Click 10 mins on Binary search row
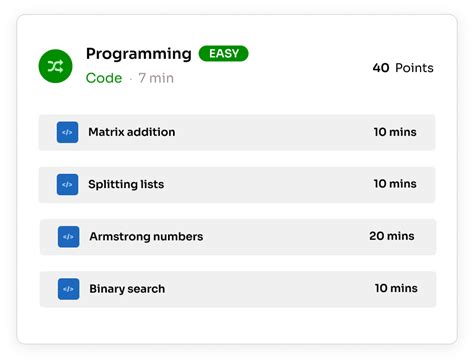 pyautogui.click(x=396, y=288)
